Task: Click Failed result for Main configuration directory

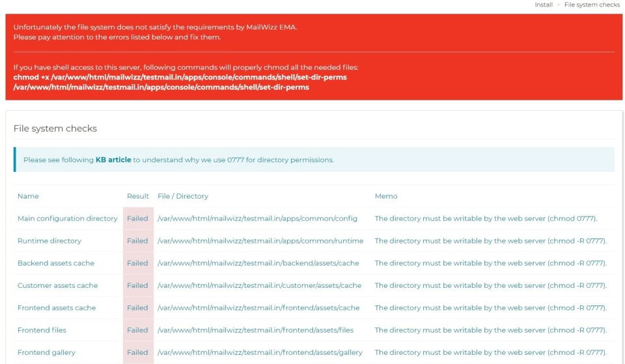Action: tap(137, 219)
